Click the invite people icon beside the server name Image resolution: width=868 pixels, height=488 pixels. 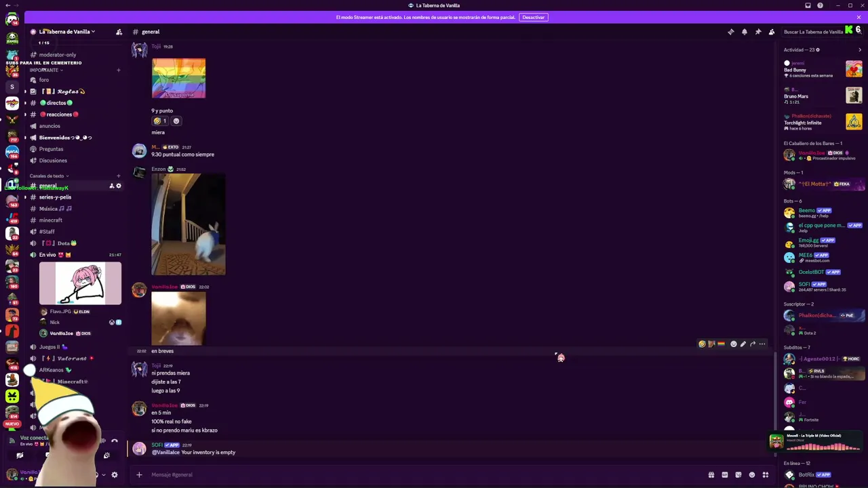coord(119,32)
